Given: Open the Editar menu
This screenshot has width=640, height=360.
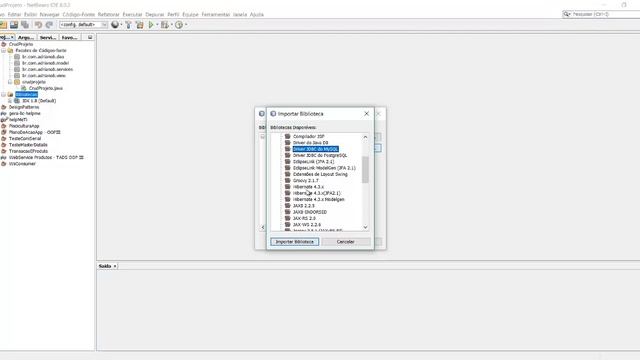Looking at the screenshot, I should (14, 14).
